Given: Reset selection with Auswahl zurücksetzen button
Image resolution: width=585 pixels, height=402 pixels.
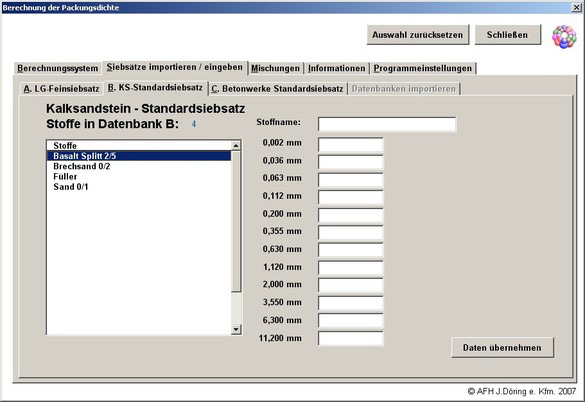Looking at the screenshot, I should pyautogui.click(x=417, y=35).
